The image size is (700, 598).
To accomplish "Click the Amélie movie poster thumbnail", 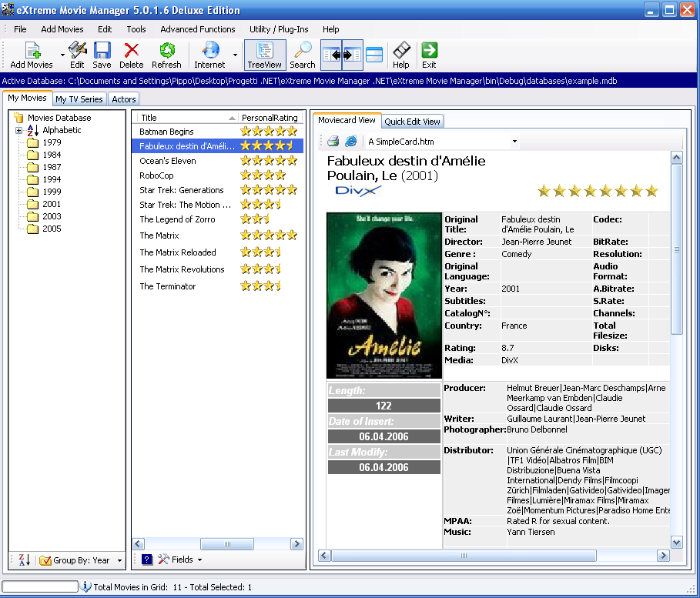I will [383, 296].
